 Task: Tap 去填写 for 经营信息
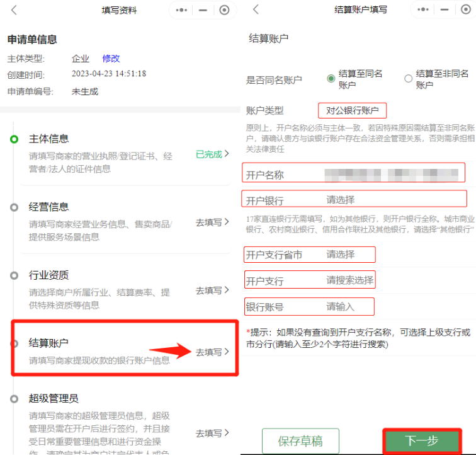pos(212,222)
